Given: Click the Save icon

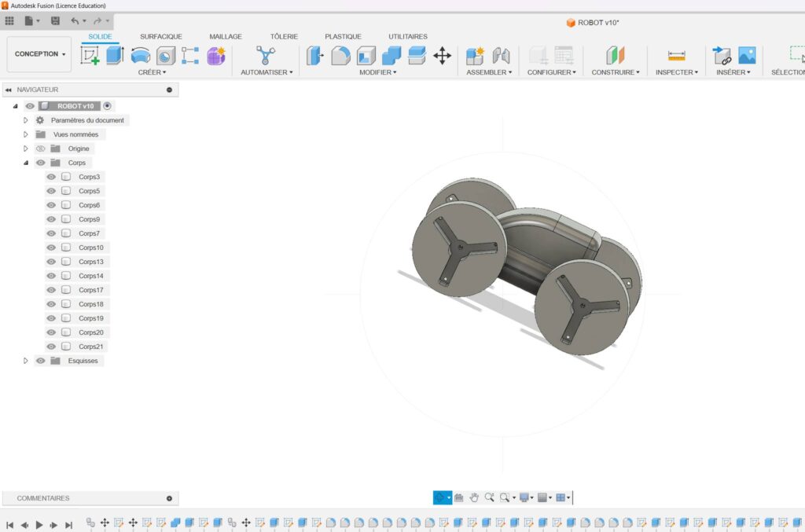Looking at the screenshot, I should click(55, 21).
